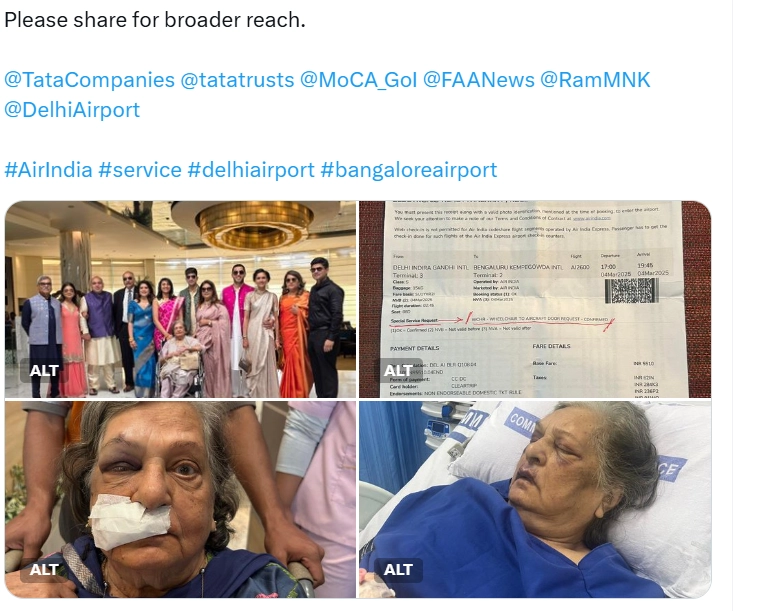This screenshot has height=611, width=762.
Task: Open the @FAANews mention link
Action: pos(479,80)
